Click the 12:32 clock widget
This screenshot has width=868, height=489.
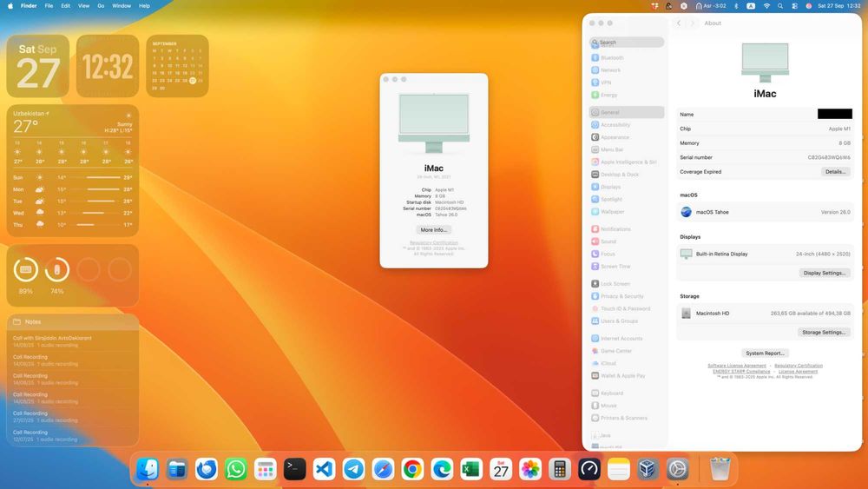pyautogui.click(x=108, y=66)
